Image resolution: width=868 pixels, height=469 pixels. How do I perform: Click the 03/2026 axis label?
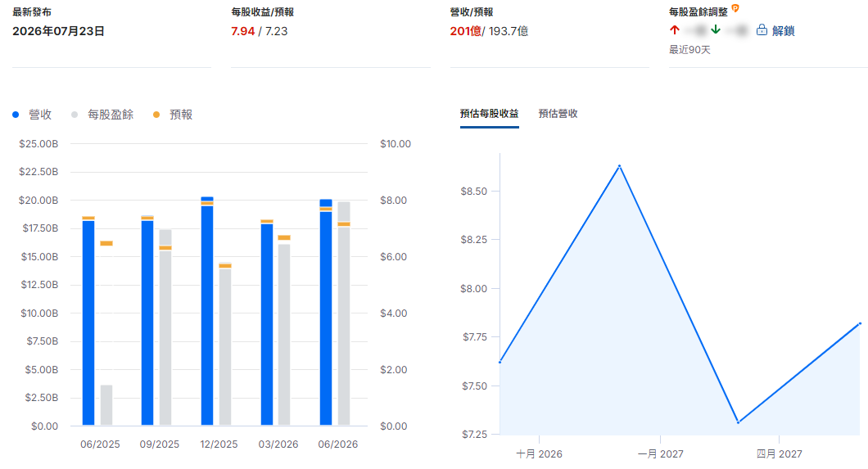(278, 444)
